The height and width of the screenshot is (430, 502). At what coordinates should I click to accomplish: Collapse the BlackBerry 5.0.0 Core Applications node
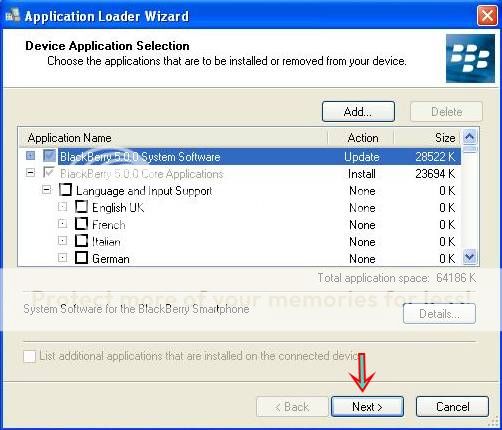click(30, 173)
